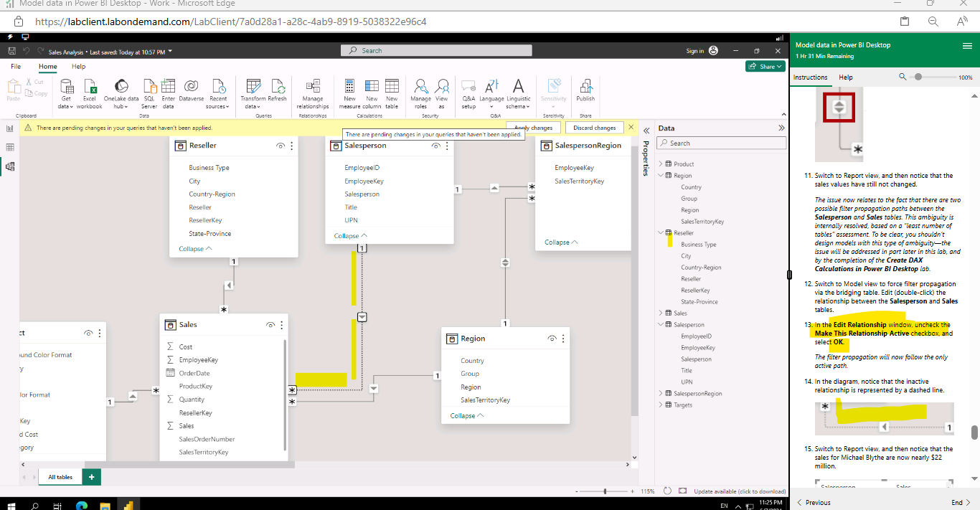Collapse the Region table card
This screenshot has width=980, height=510.
click(467, 416)
